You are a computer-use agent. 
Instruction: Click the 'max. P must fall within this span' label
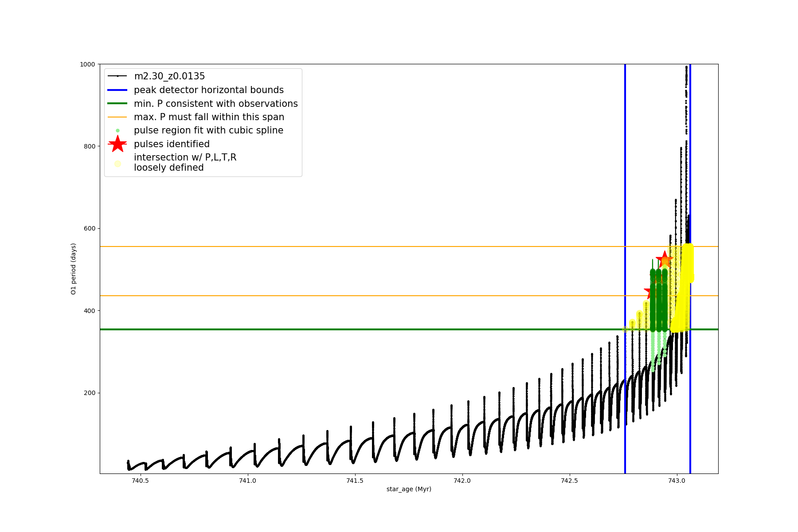tap(209, 117)
